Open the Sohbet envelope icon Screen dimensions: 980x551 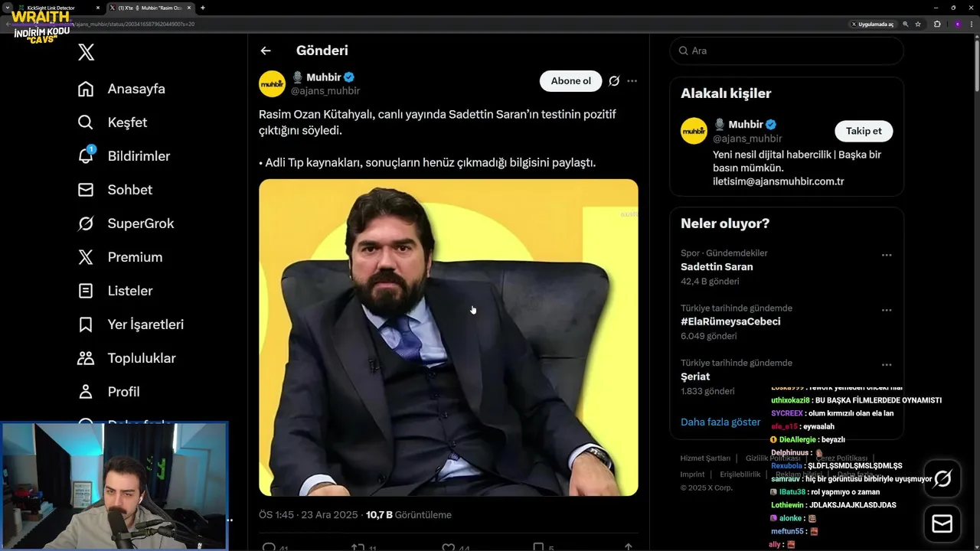[87, 190]
